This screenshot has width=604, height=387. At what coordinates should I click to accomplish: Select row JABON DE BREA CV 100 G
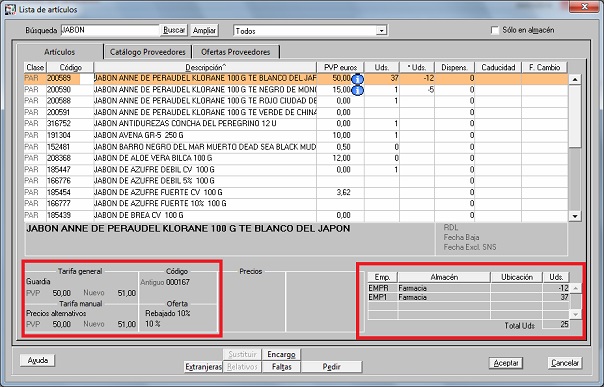296,215
